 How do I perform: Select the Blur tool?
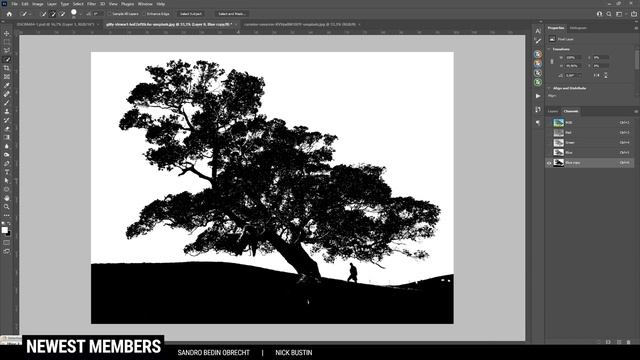pyautogui.click(x=7, y=146)
